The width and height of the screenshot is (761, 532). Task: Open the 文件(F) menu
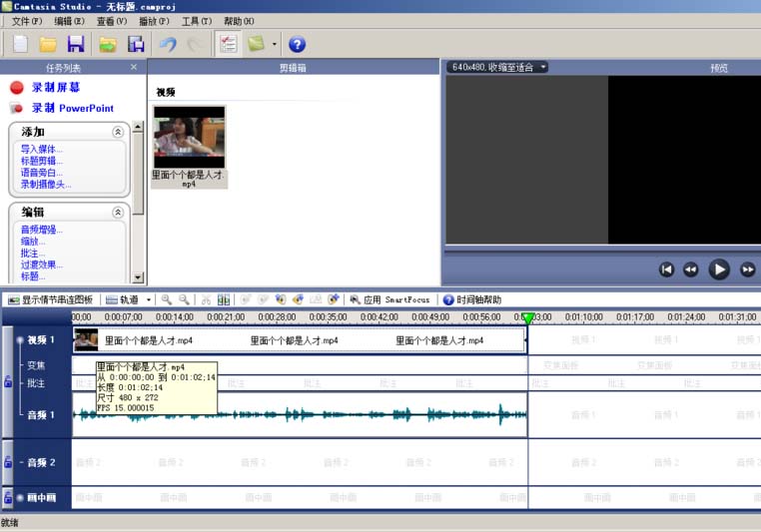[27, 21]
